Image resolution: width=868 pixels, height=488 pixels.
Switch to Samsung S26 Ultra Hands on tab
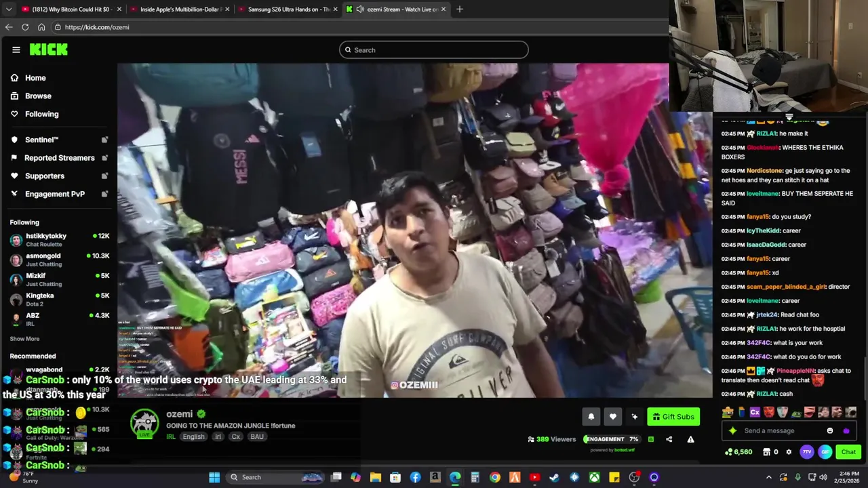click(x=289, y=9)
